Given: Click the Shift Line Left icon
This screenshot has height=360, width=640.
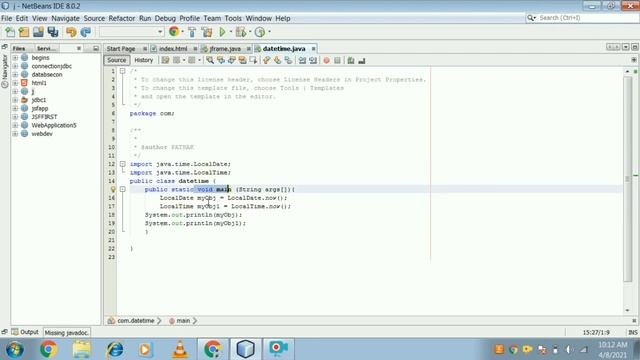Looking at the screenshot, I should pos(302,60).
